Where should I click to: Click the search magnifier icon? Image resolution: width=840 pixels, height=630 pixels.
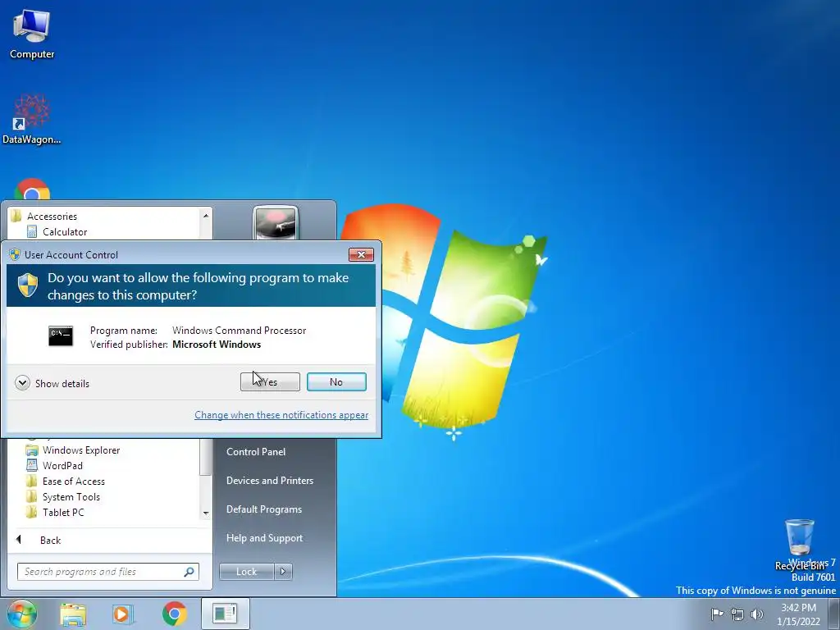click(x=189, y=572)
